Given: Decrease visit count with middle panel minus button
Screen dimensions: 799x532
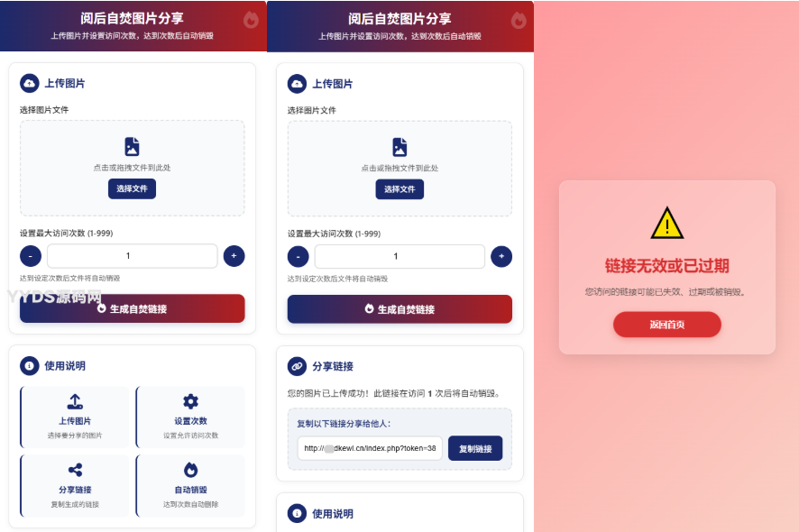Looking at the screenshot, I should tap(298, 256).
